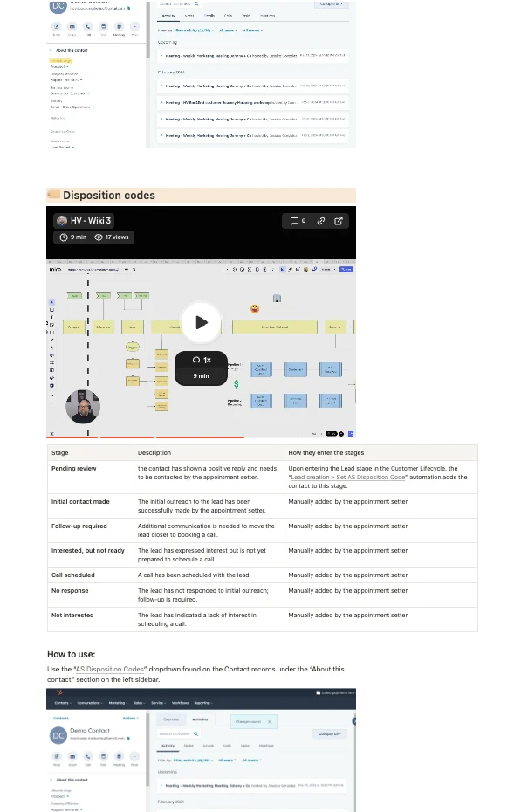Switch to the Overview tab
521x812 pixels.
point(171,719)
